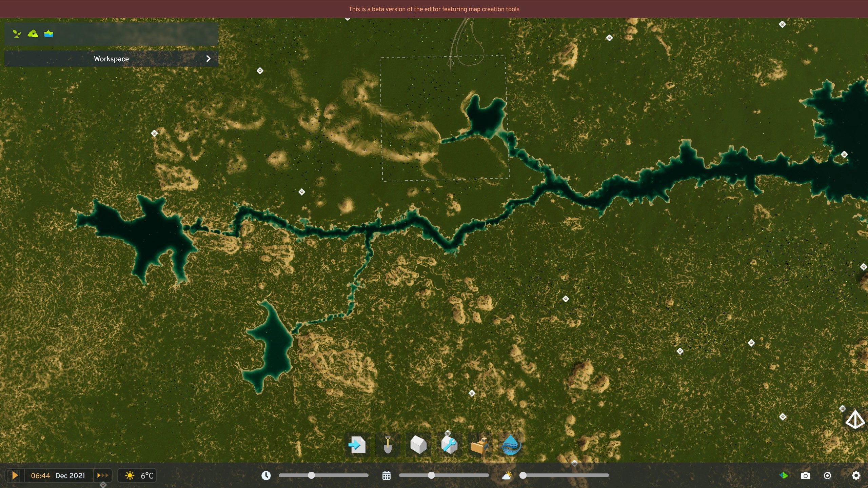Open the settings gear

point(856,475)
